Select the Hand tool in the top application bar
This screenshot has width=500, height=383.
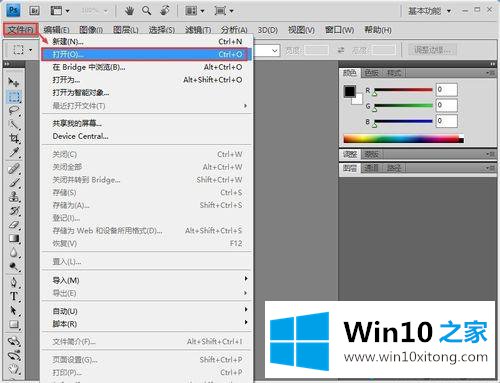click(129, 11)
